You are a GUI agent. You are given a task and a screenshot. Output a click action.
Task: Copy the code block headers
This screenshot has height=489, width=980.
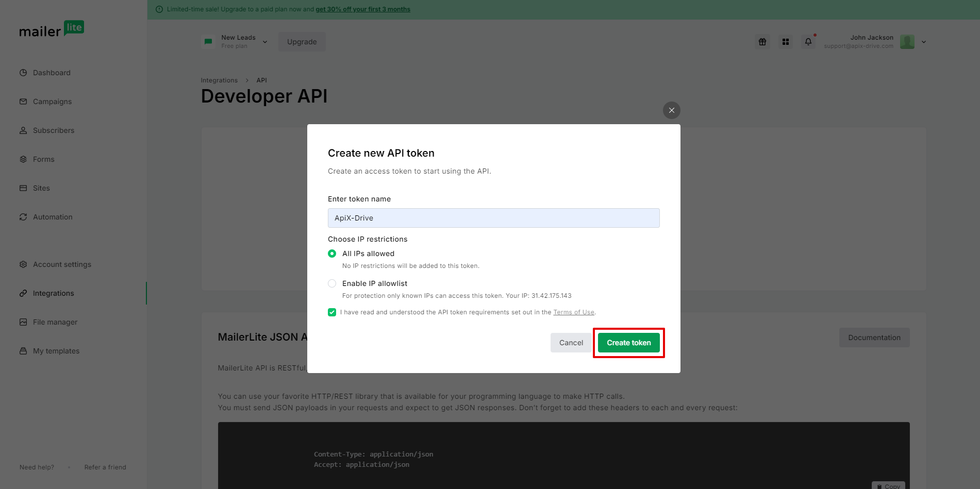[x=889, y=486]
